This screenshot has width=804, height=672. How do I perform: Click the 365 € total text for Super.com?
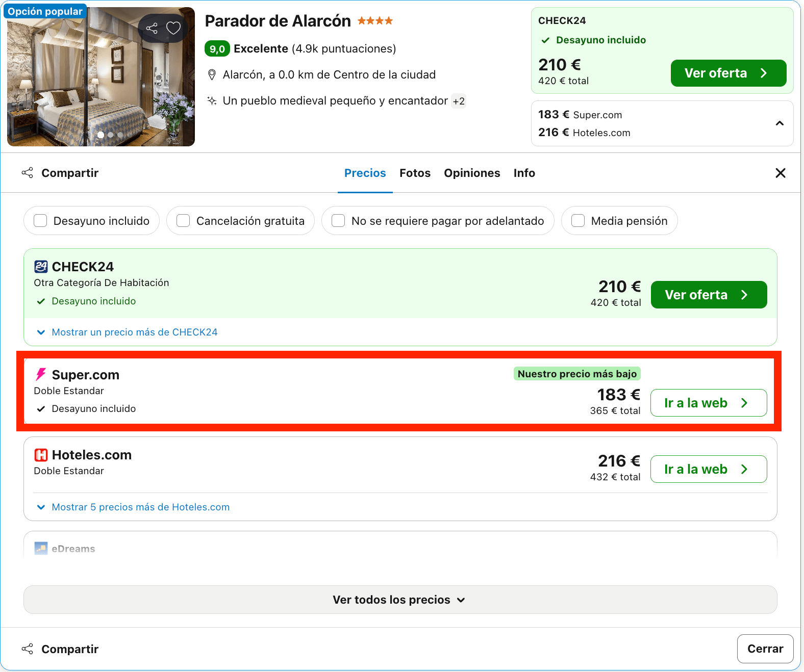(x=615, y=411)
